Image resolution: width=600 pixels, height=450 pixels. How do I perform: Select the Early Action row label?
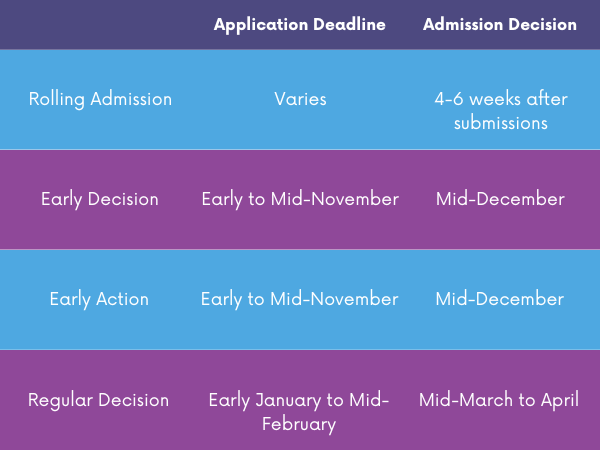point(99,299)
